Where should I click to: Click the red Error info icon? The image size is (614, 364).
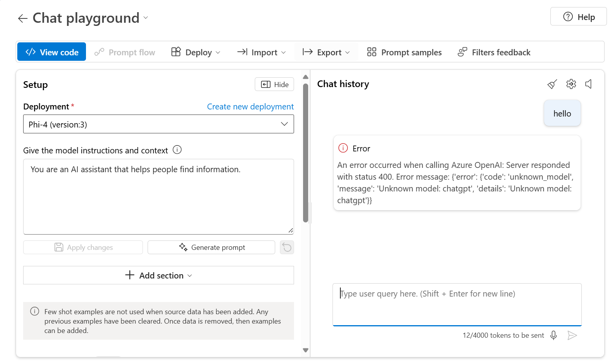pos(343,148)
